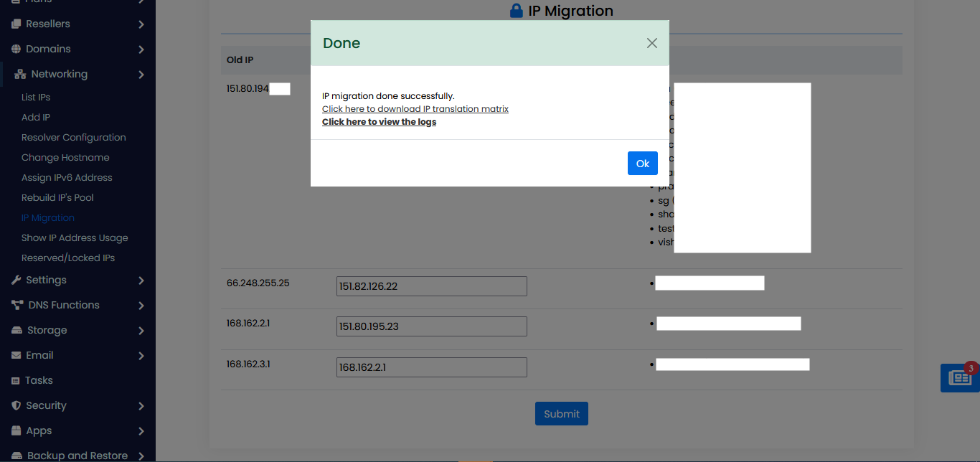Open Reserved/Locked IPs page
The height and width of the screenshot is (462, 980).
click(x=68, y=258)
